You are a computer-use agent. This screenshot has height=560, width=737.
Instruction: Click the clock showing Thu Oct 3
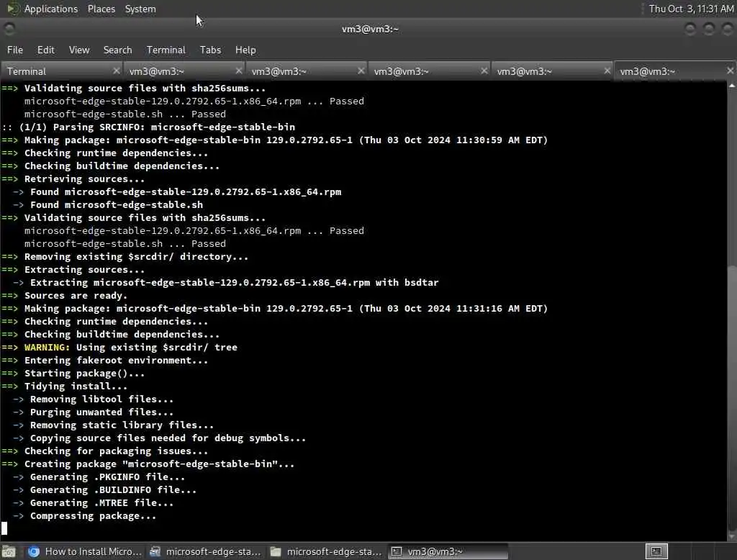click(691, 9)
